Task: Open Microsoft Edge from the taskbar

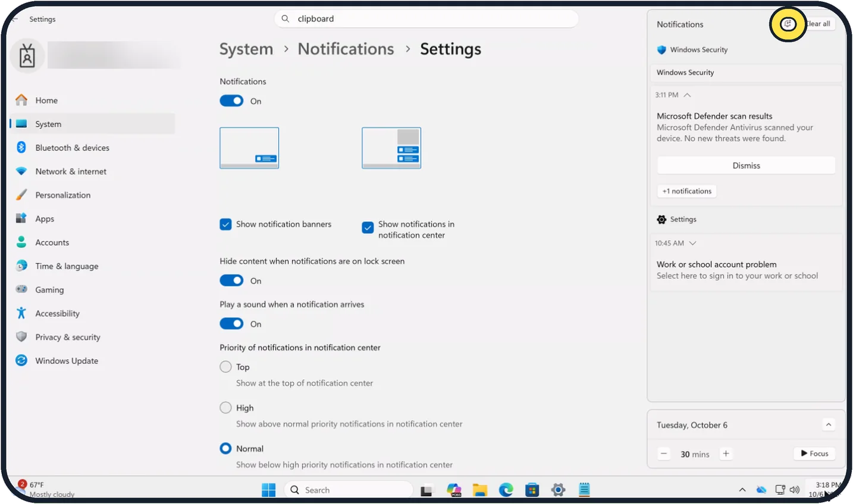Action: tap(506, 490)
